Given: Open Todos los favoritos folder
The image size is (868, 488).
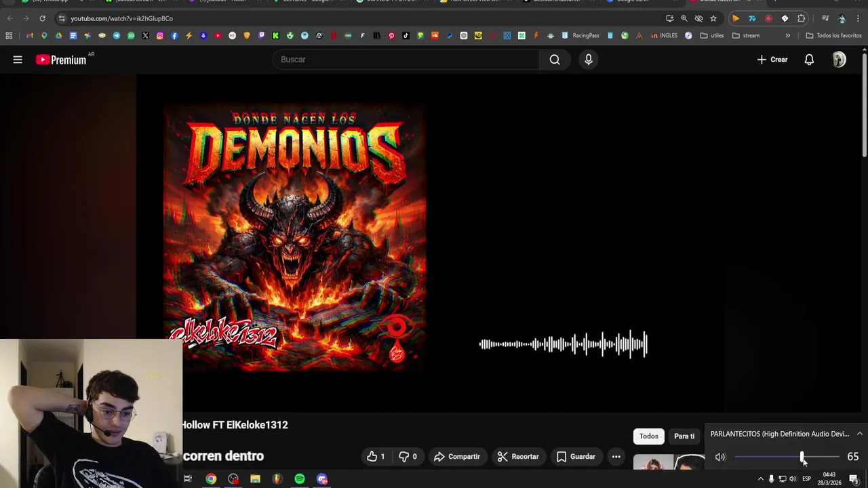Looking at the screenshot, I should (833, 35).
